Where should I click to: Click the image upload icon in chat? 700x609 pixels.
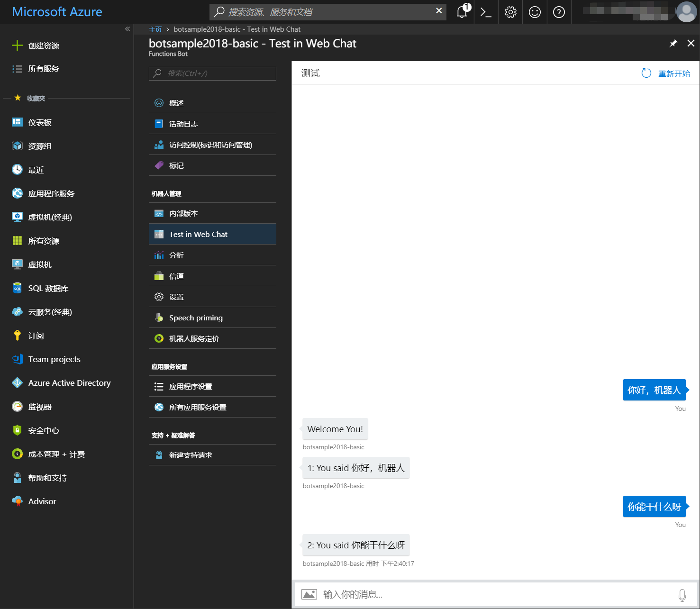pyautogui.click(x=309, y=594)
